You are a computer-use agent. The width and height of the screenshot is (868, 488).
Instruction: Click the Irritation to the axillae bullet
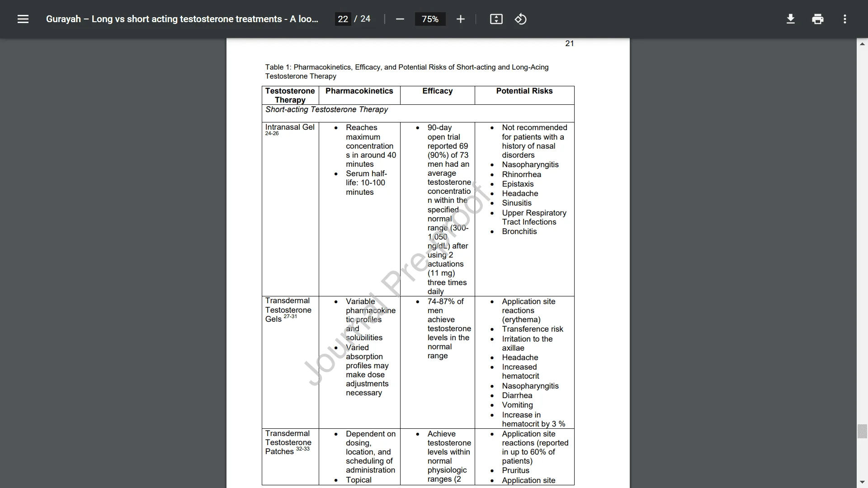coord(527,343)
